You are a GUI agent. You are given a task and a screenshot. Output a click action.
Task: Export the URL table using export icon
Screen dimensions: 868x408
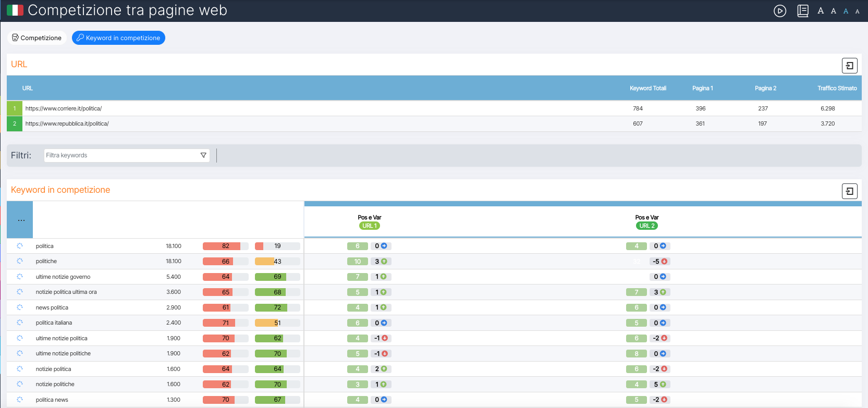tap(849, 66)
